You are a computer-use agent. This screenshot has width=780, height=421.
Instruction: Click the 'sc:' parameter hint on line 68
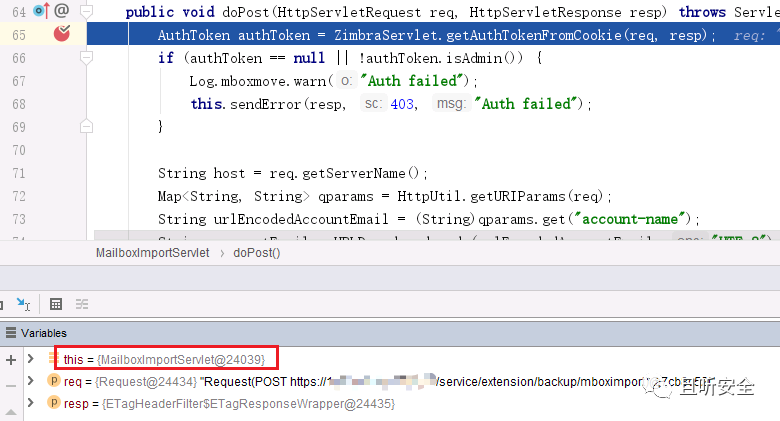coord(374,104)
